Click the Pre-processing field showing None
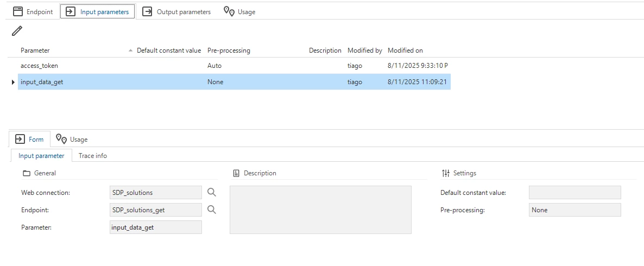 click(x=574, y=210)
